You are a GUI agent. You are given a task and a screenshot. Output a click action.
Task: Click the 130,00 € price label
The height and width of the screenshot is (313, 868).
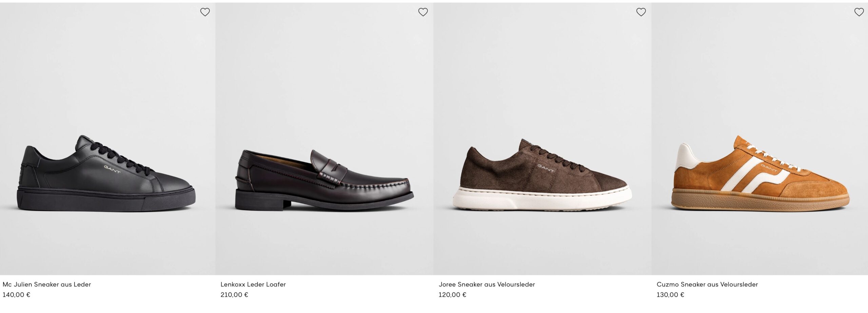(670, 295)
